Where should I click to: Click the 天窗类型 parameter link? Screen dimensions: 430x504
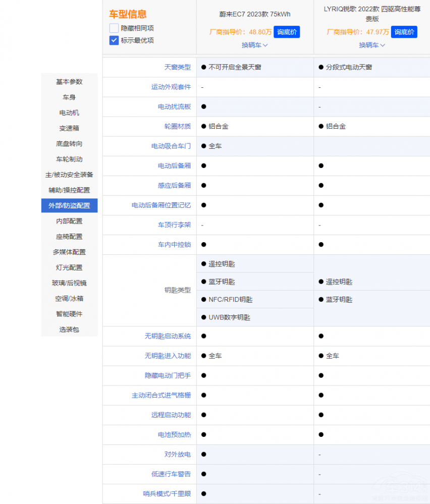(x=177, y=67)
